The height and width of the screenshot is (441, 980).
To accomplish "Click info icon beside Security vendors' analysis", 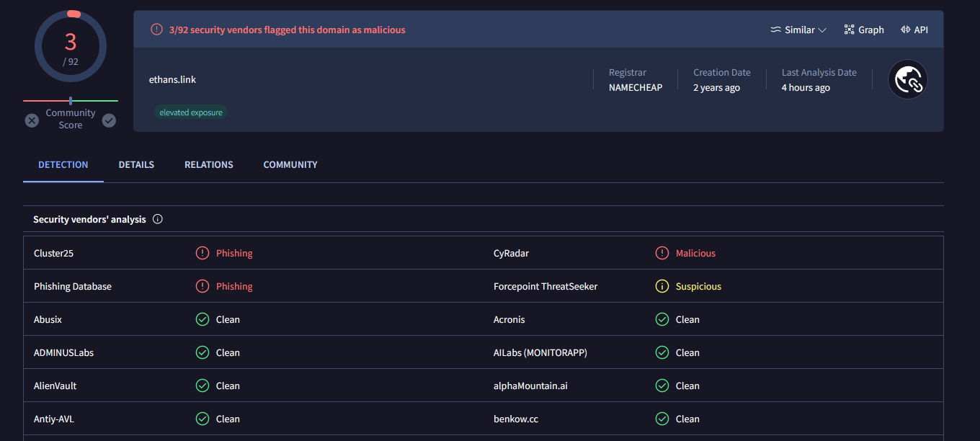I will coord(158,219).
